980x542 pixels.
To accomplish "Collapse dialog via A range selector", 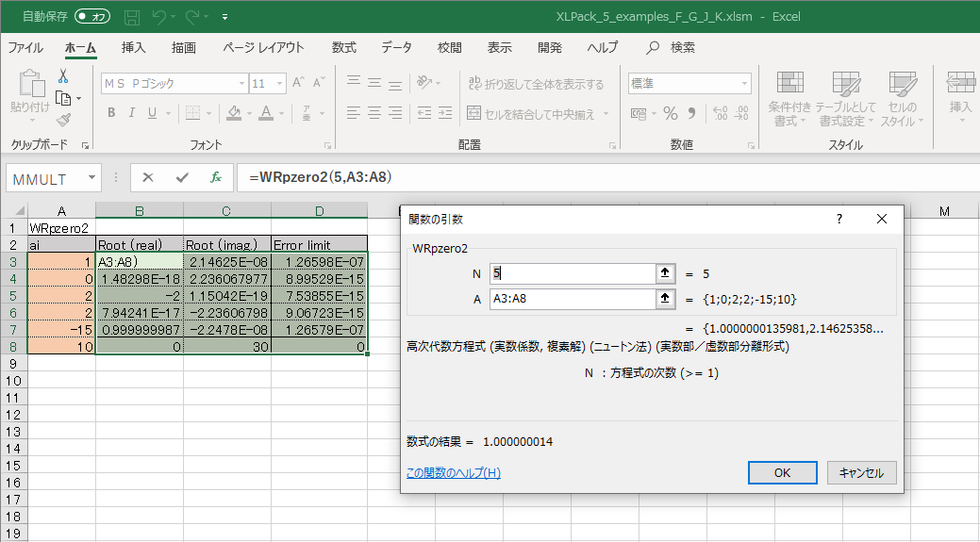I will (x=665, y=299).
